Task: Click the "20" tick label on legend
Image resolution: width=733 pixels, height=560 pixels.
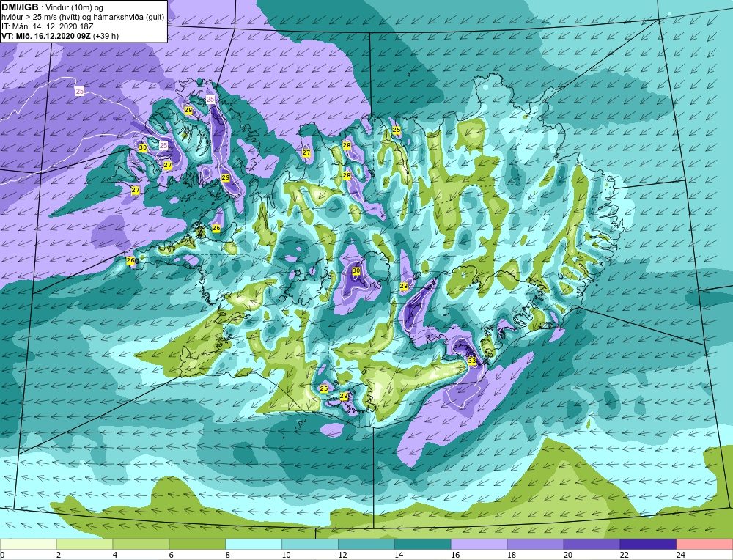Action: (x=568, y=555)
